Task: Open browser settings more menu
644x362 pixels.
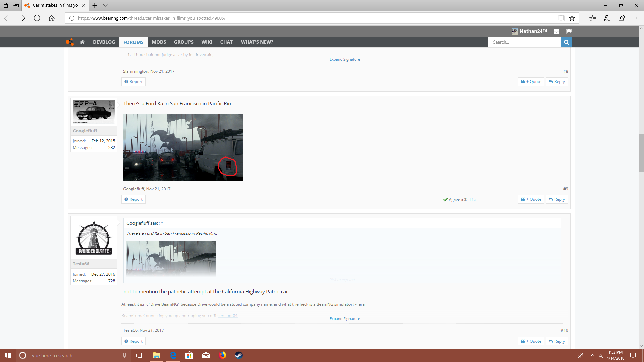Action: [636, 18]
